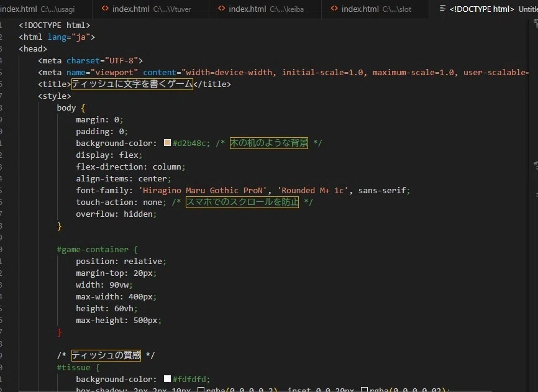Screen dimensions: 538x392
Task: Click the <head> tag line
Action: [x=33, y=48]
